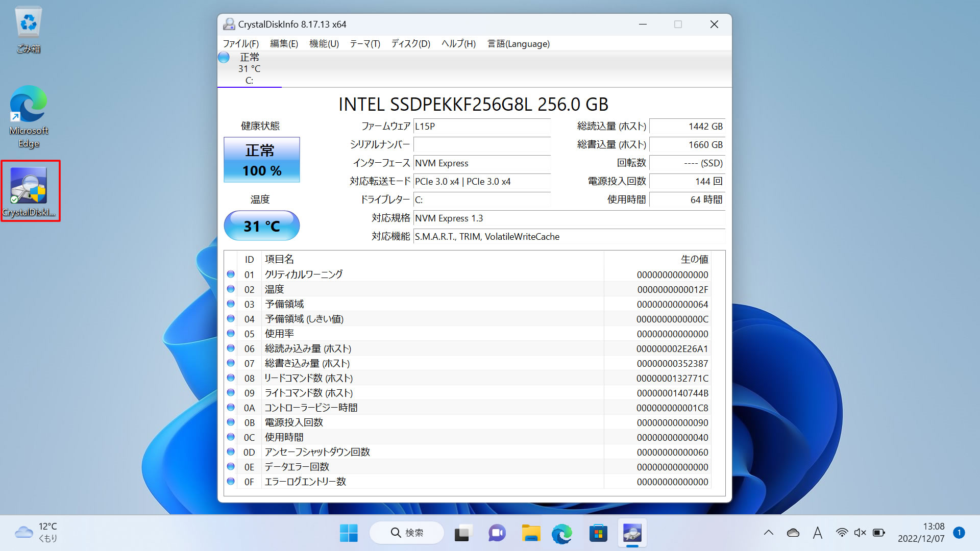Screen dimensions: 980x551
Task: Select the アンセーフシャットダウン回数 attribute name
Action: 317,452
